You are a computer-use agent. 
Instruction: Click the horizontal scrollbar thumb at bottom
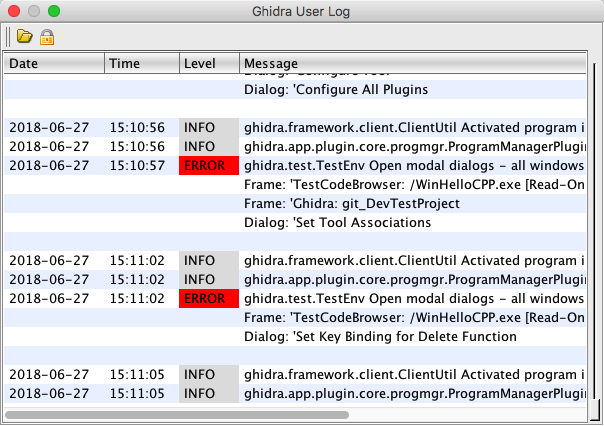(176, 413)
